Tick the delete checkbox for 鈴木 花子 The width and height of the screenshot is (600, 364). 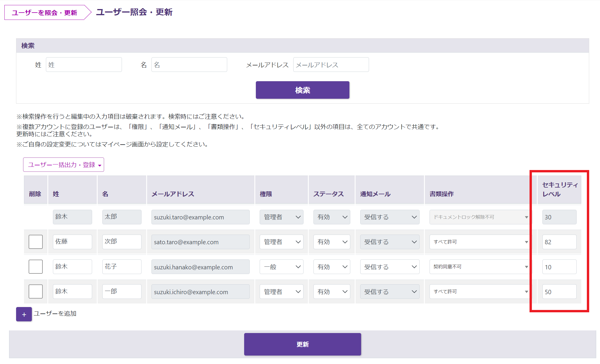(x=36, y=267)
